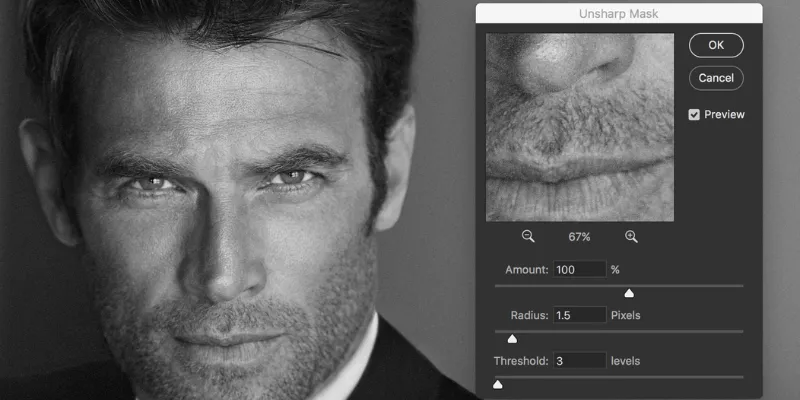Zoom out the filter preview with minus magnifier

pos(528,237)
